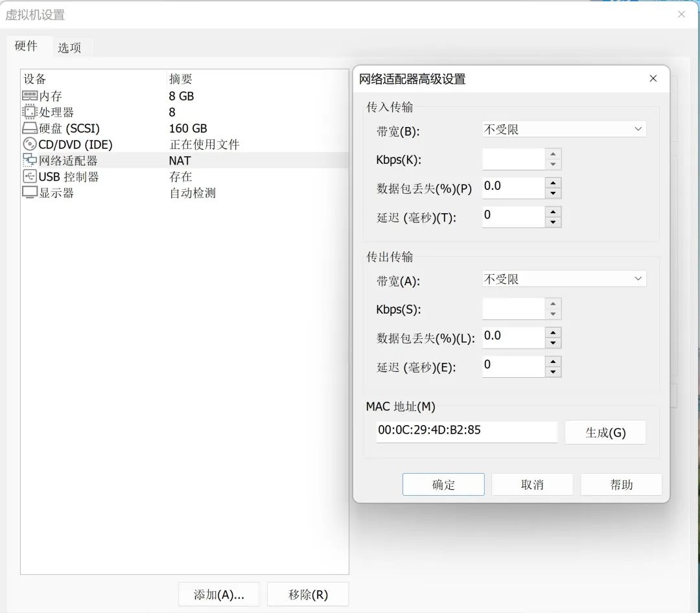Click the 生成 button to regenerate MAC
Viewport: 700px width, 613px height.
[605, 432]
